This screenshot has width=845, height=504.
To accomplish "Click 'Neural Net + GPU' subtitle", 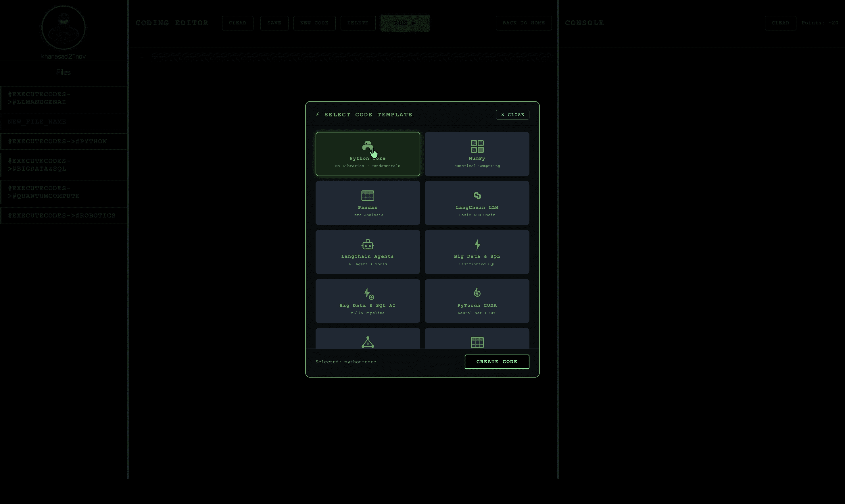I will 477,313.
